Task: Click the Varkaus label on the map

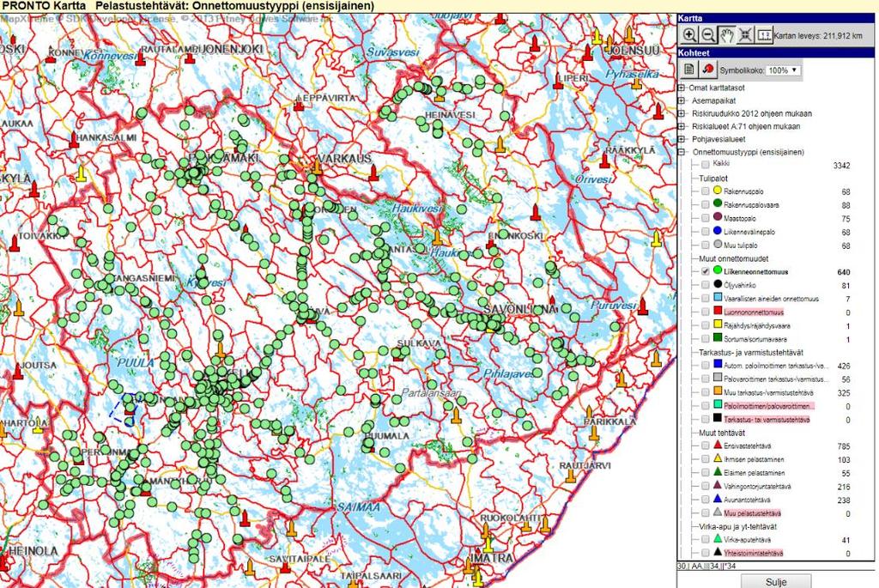Action: click(344, 159)
